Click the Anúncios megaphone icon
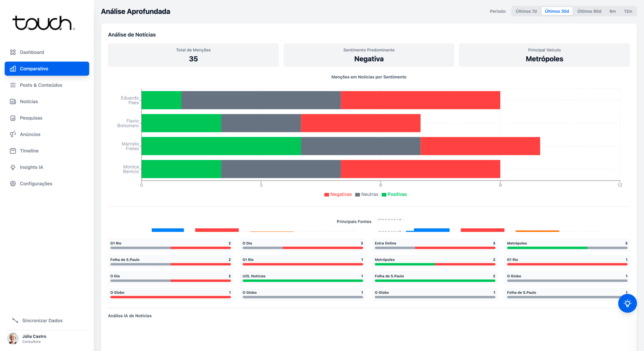This screenshot has height=351, width=644. tap(13, 135)
